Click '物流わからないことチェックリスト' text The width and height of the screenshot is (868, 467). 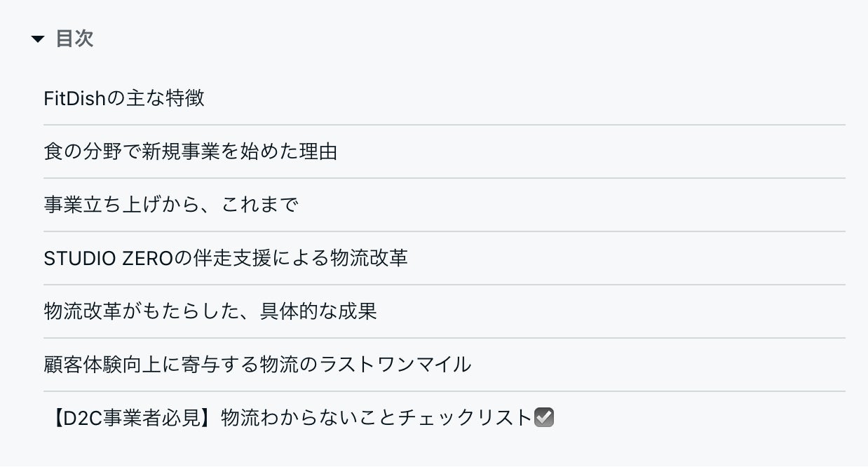pos(376,418)
